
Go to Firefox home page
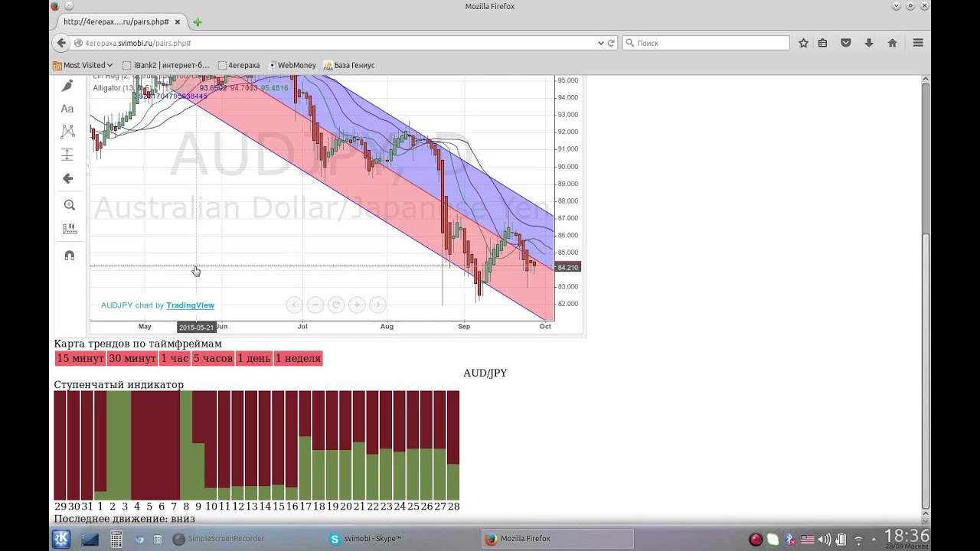tap(892, 43)
